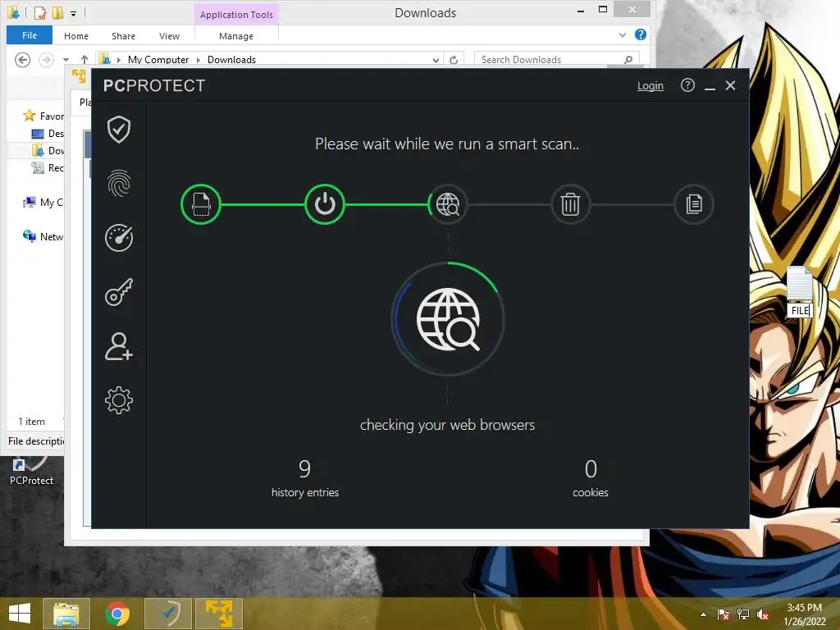Open the key password vault section

tap(118, 292)
